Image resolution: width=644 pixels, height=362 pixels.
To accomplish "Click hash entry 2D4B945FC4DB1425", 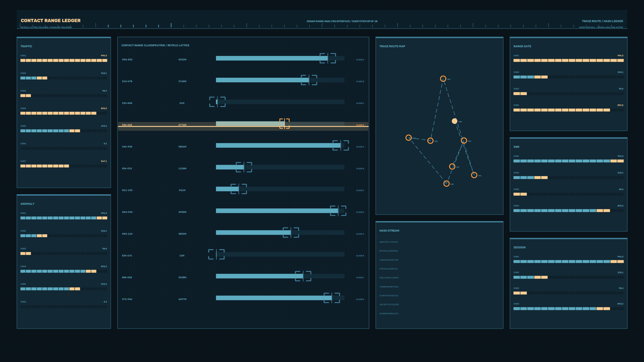I will coord(389,295).
